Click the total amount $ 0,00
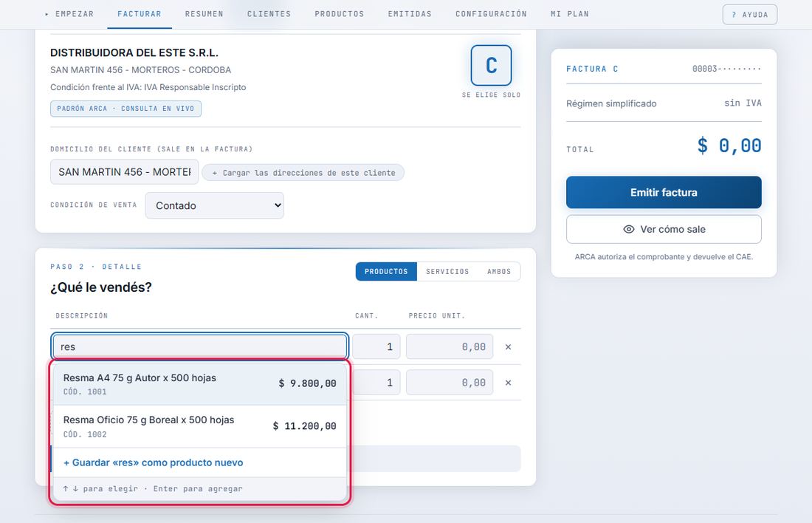The height and width of the screenshot is (523, 812). click(x=729, y=146)
